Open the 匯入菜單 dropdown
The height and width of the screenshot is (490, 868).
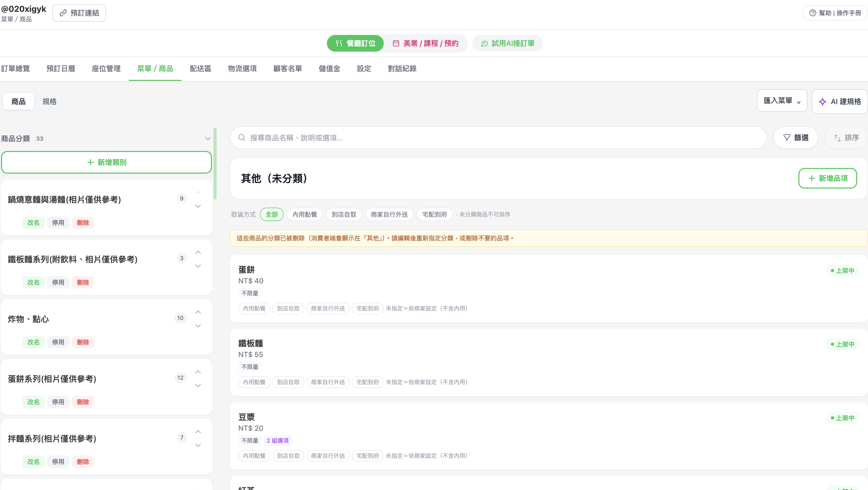782,101
